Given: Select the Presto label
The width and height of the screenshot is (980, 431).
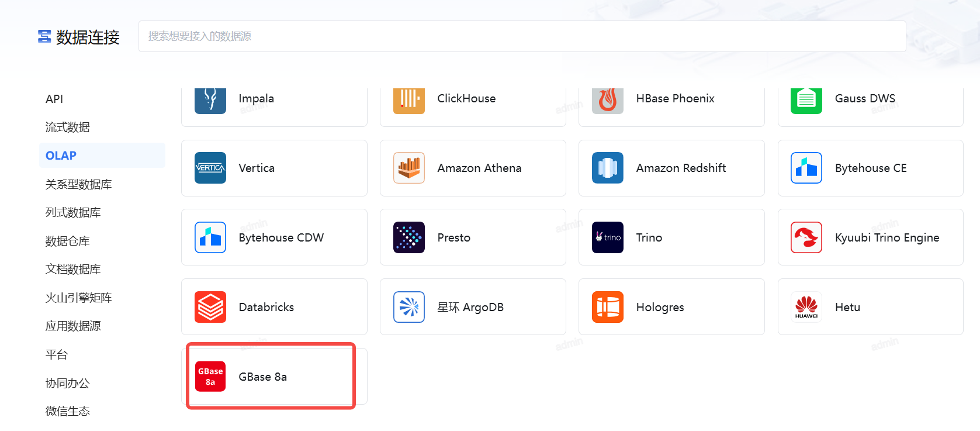Looking at the screenshot, I should point(453,237).
